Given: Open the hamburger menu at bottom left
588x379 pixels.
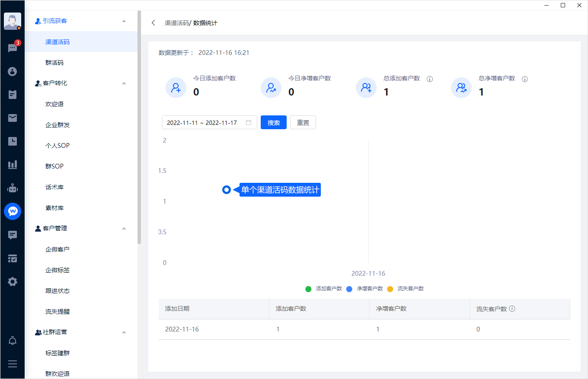Looking at the screenshot, I should [x=13, y=364].
